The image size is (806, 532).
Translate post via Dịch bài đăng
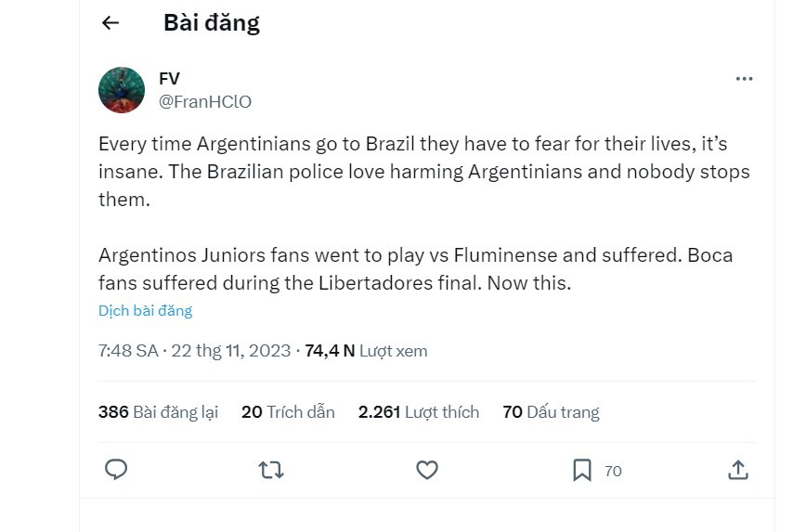pos(146,310)
